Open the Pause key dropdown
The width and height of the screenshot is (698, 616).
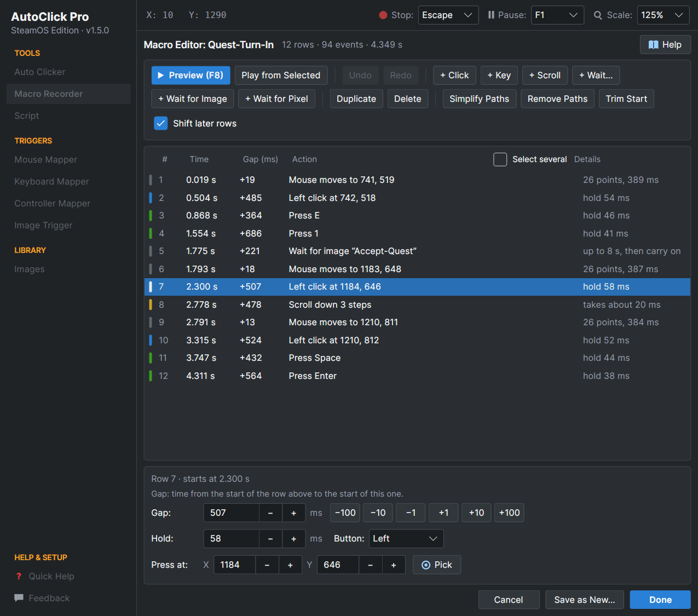pyautogui.click(x=557, y=15)
